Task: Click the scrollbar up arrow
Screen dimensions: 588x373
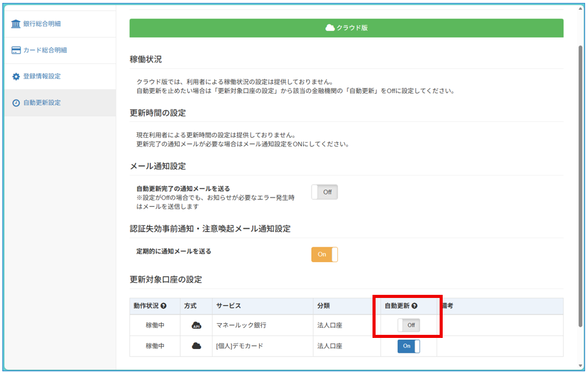Action: click(581, 9)
